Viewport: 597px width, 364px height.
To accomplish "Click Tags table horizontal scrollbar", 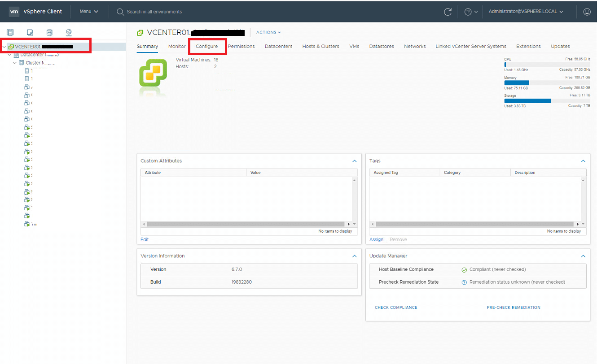I will (475, 224).
